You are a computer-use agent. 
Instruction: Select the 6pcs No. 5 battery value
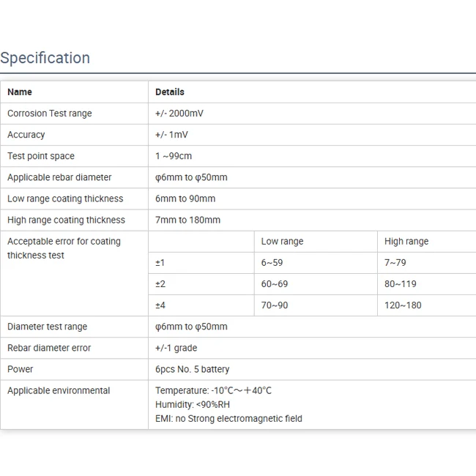tap(192, 369)
